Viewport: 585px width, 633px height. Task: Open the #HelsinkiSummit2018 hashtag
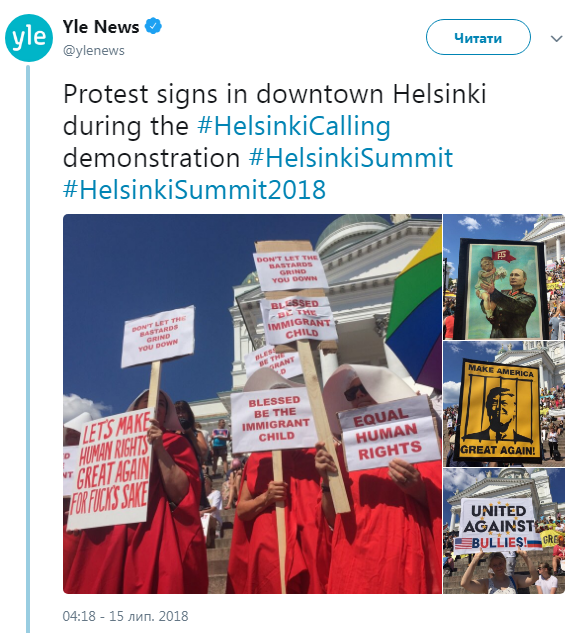[194, 189]
